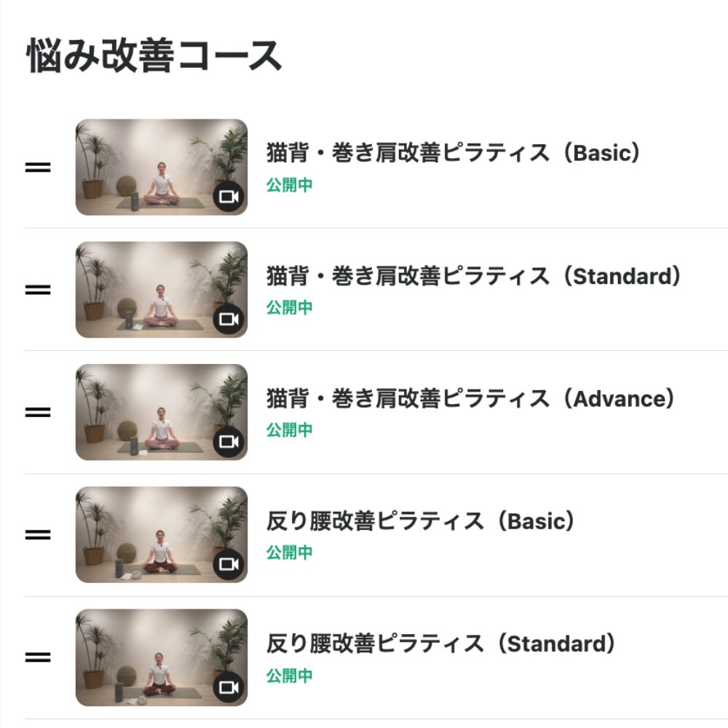The image size is (728, 728).
Task: Click drag handle for 猫背・巻き肩改善ピラティス Standard row
Action: pos(38,290)
